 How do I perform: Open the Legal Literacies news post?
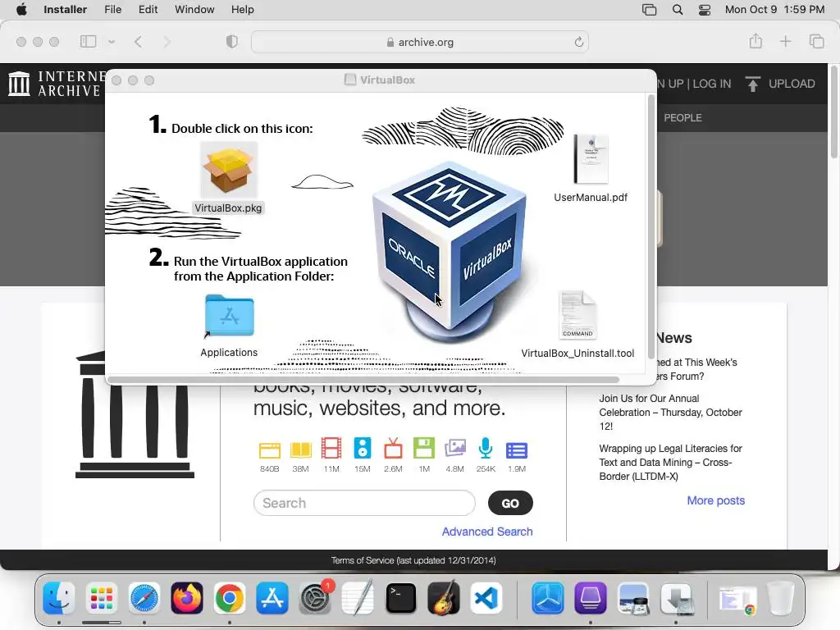[x=671, y=463]
